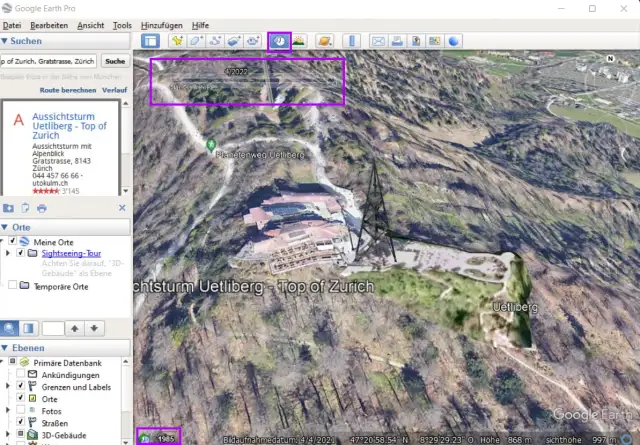Add a placemark with the pushpin icon
This screenshot has height=445, width=640.
click(x=177, y=41)
